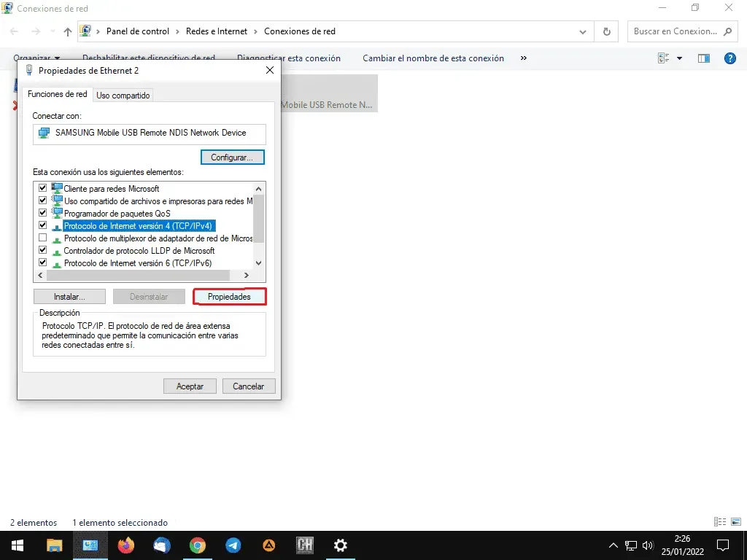This screenshot has height=560, width=747.
Task: Open the CH app in the taskbar
Action: (x=304, y=545)
